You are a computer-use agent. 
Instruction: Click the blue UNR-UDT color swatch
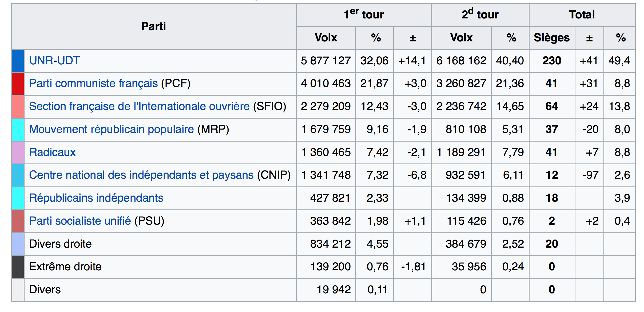coord(18,61)
